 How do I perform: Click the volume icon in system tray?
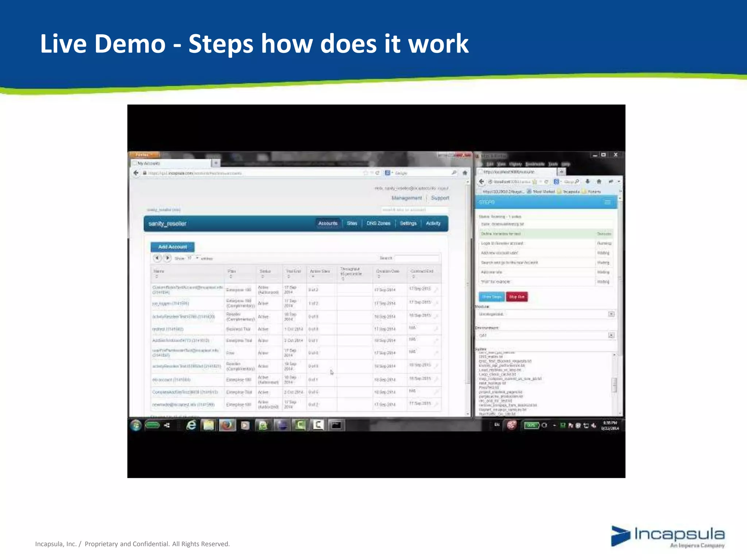594,425
